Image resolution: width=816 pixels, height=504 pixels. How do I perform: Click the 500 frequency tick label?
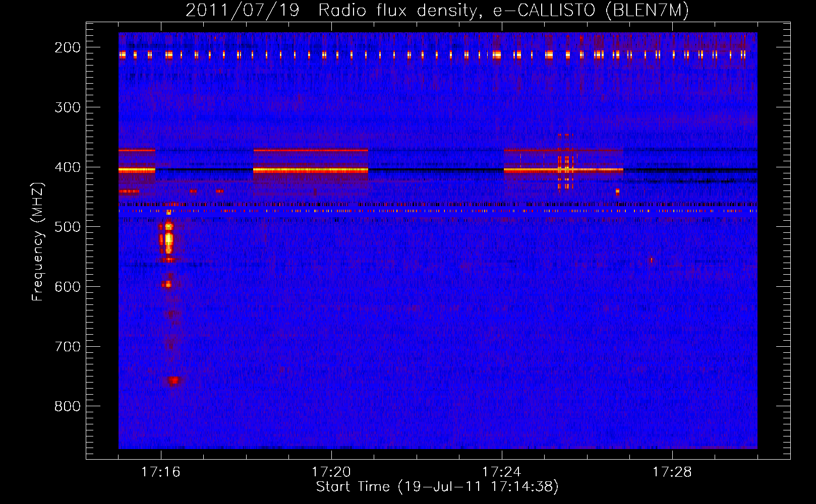[68, 227]
